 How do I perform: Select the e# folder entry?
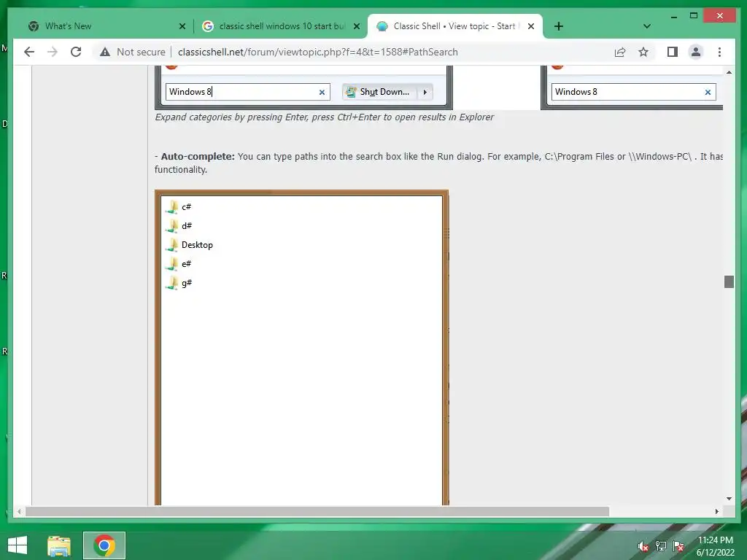pos(178,264)
